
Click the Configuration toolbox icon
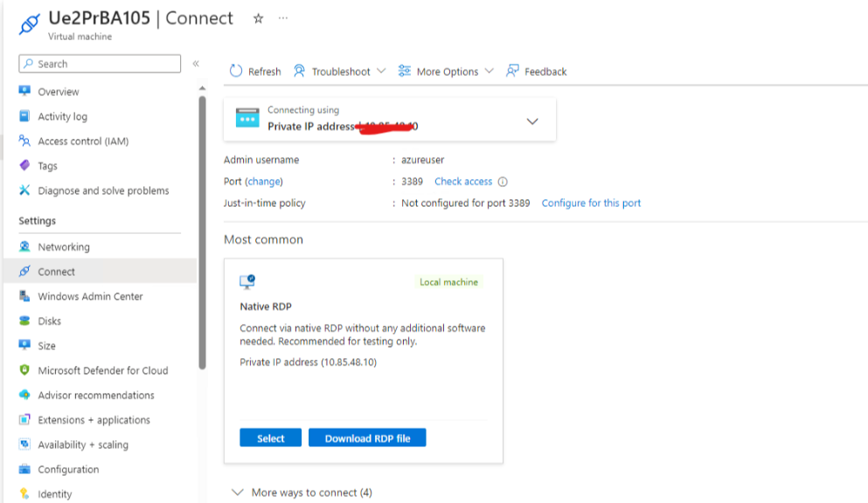24,469
